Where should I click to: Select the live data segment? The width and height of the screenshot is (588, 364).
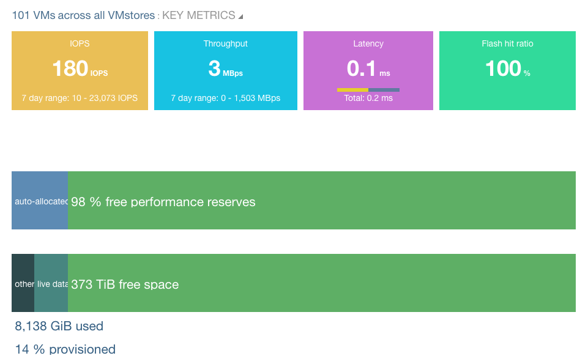[x=52, y=283]
